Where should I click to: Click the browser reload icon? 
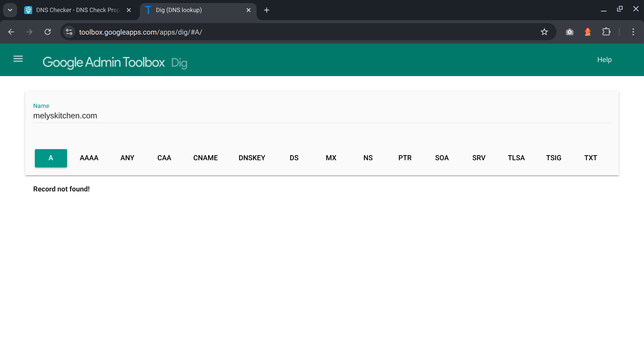[x=48, y=32]
